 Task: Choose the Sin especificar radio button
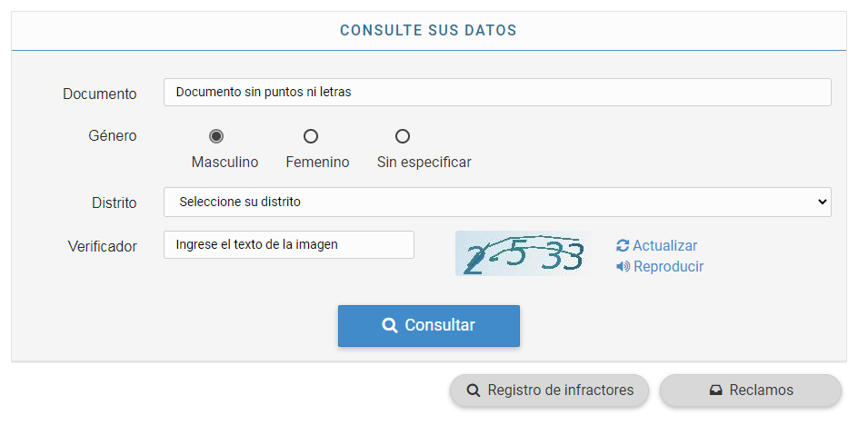403,136
